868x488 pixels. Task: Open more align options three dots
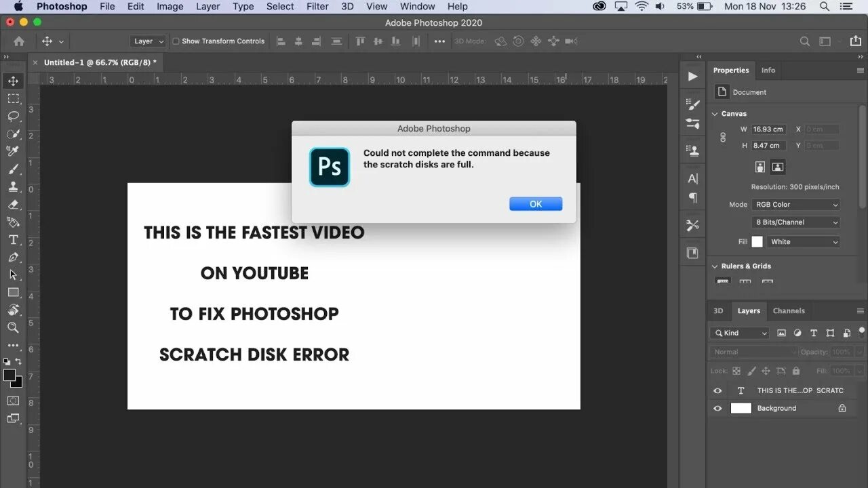439,41
